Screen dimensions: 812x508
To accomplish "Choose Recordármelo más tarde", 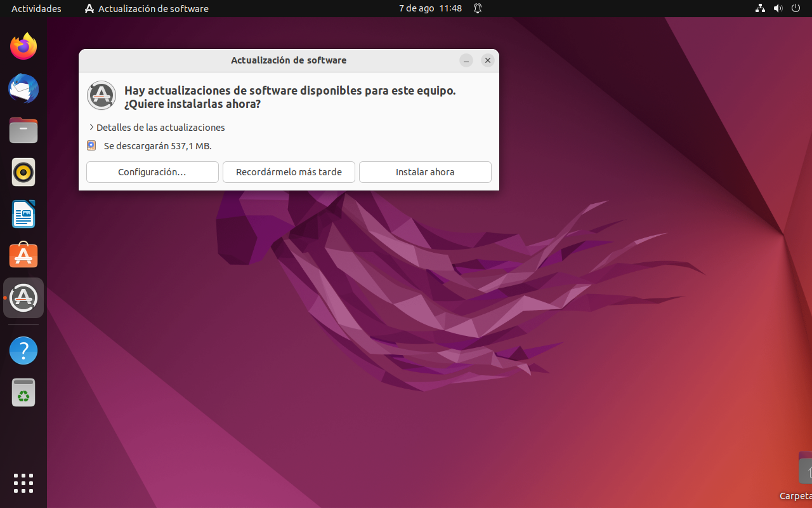I will tap(289, 171).
